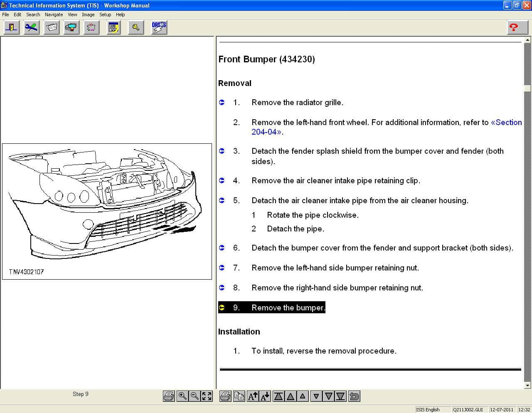Zoom in on the illustration

coord(182,396)
